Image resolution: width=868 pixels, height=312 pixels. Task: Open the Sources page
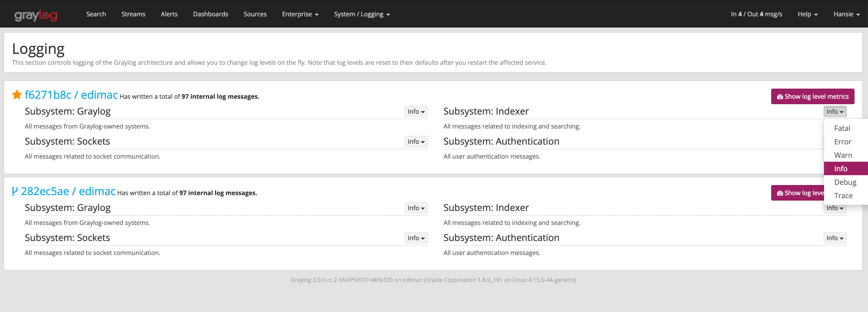[x=255, y=14]
